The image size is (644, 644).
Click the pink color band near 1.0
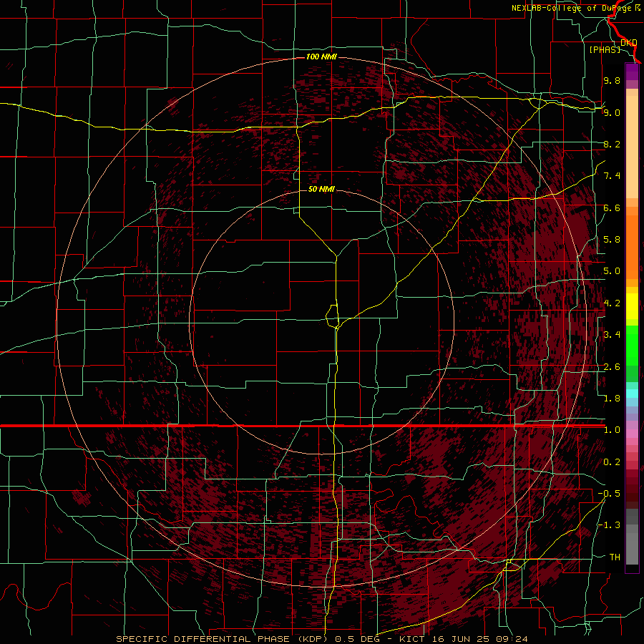click(x=632, y=434)
